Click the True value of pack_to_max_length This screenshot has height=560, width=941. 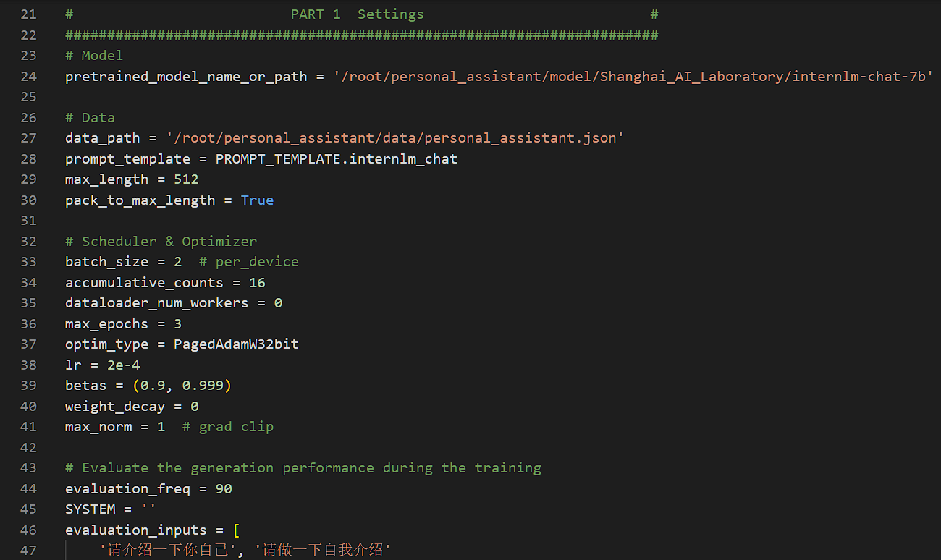point(257,200)
